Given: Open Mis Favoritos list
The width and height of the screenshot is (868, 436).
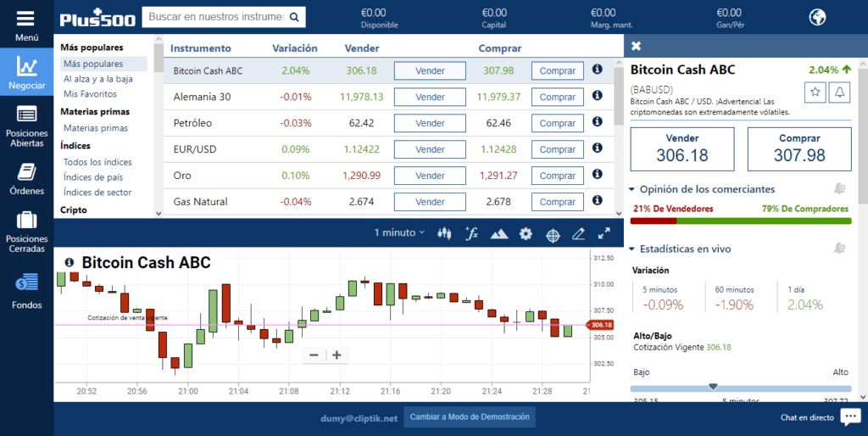Looking at the screenshot, I should [x=90, y=93].
